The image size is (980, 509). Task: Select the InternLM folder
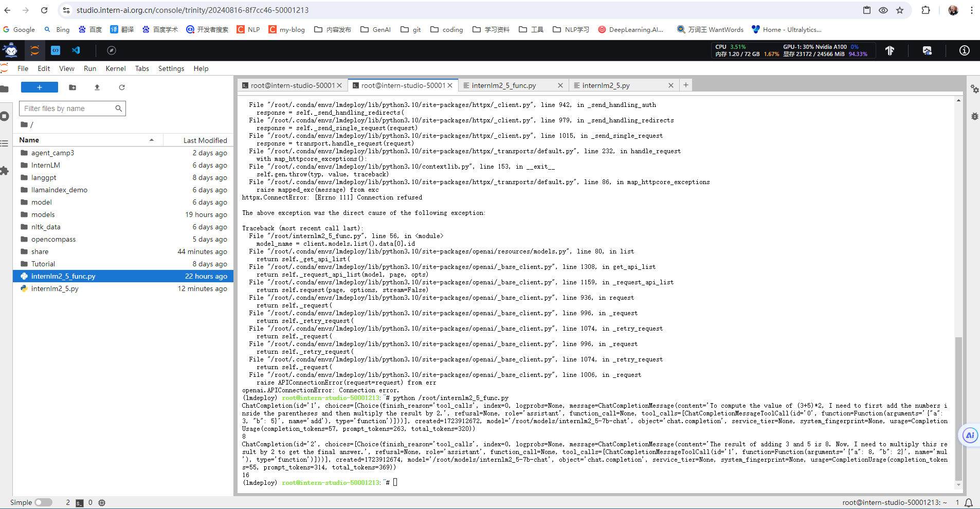click(x=123, y=165)
